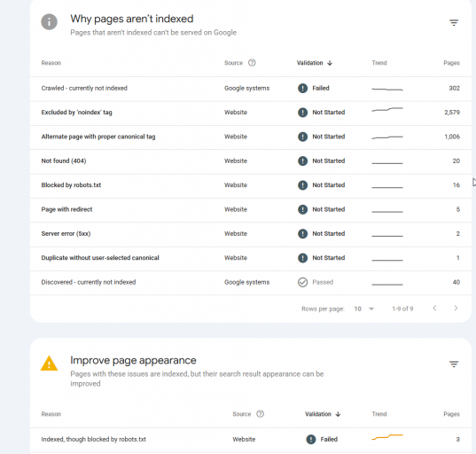Click Source help icon in first table
This screenshot has height=454, width=476.
[x=252, y=63]
